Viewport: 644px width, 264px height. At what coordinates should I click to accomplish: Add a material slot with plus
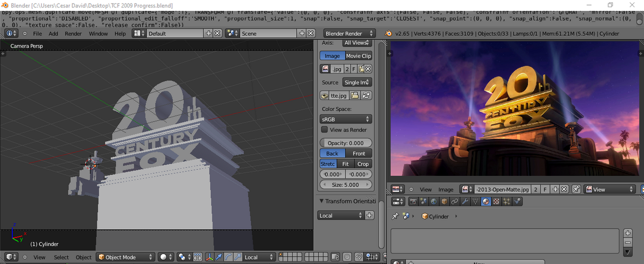pos(627,233)
